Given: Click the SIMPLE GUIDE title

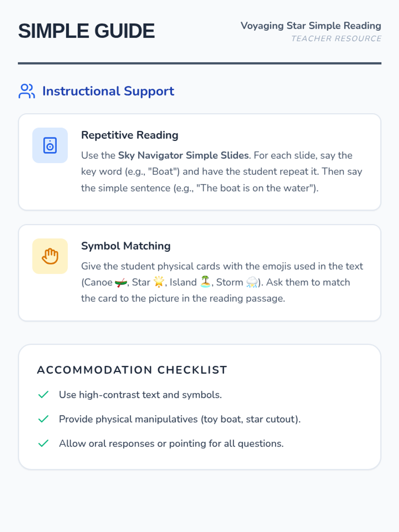Looking at the screenshot, I should (x=86, y=31).
